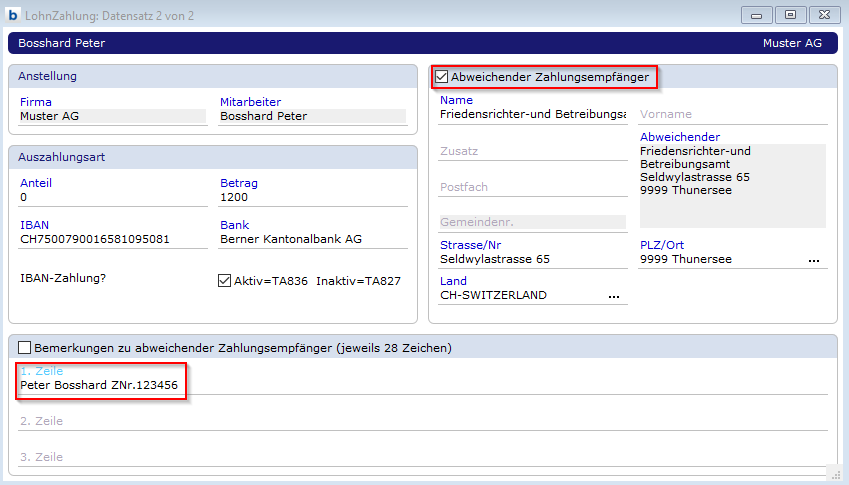Minimize the LohnZahlung window
The image size is (849, 485).
tap(759, 15)
